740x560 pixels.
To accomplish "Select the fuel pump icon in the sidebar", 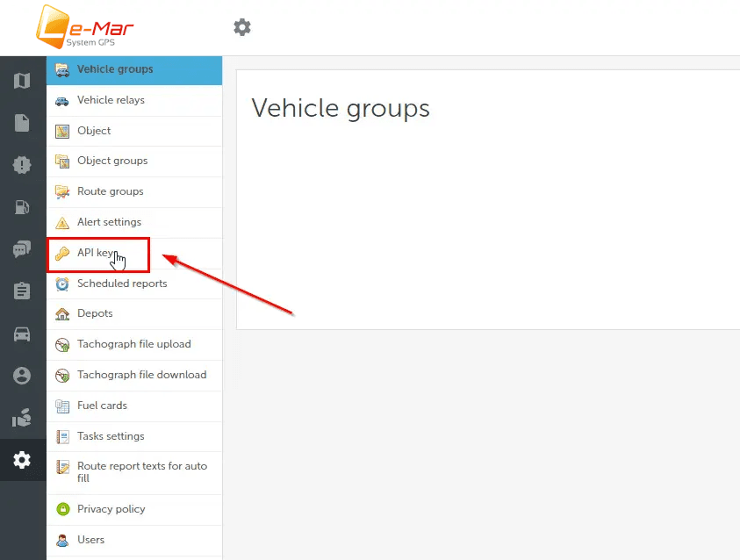I will click(22, 207).
